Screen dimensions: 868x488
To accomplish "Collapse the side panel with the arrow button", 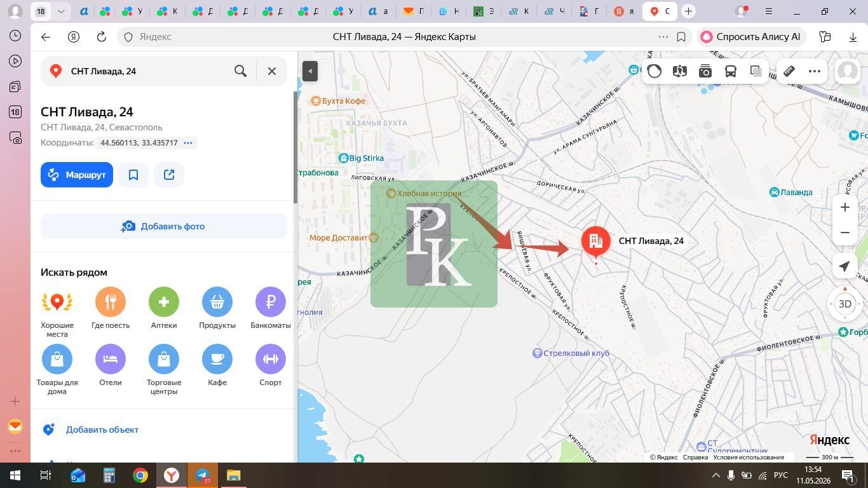I will [310, 71].
